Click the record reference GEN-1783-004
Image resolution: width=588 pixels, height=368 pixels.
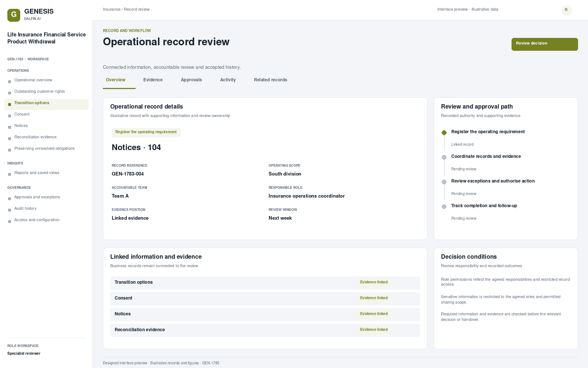(128, 174)
